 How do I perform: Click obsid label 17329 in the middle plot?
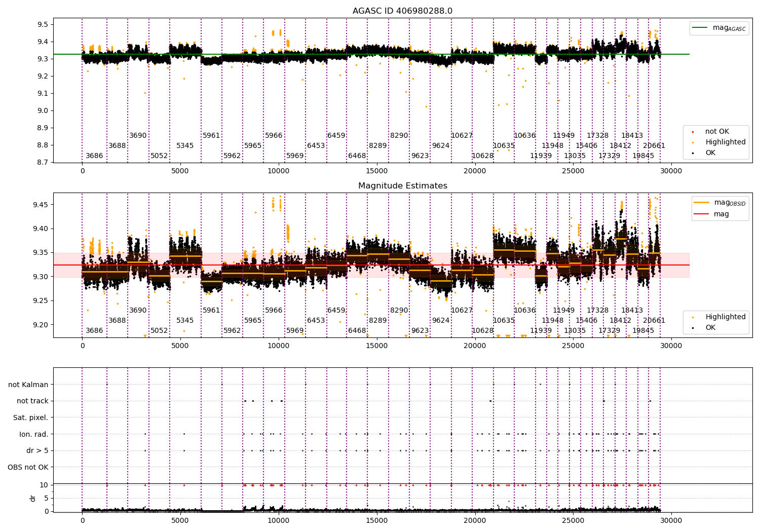pos(609,331)
